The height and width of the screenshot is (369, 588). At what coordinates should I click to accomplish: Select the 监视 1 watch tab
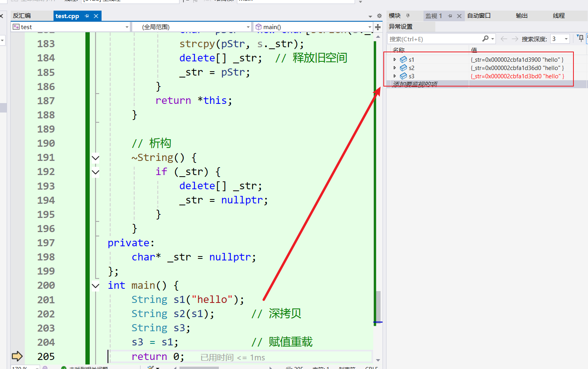pyautogui.click(x=434, y=16)
